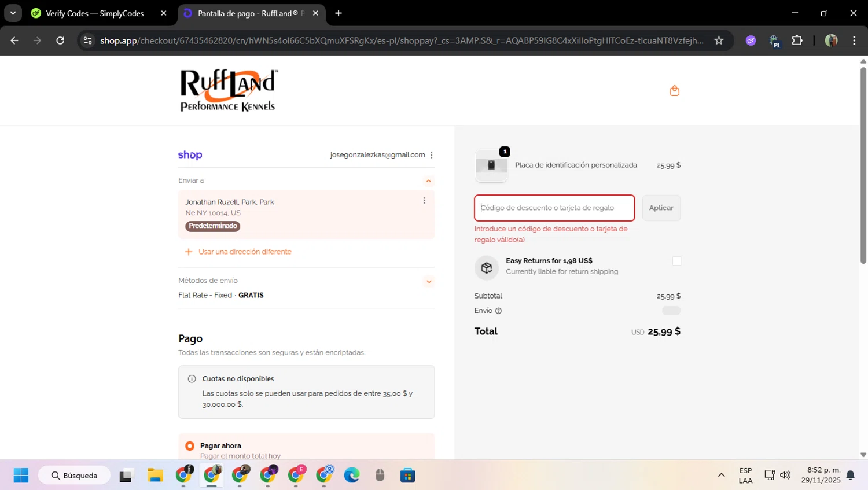Viewport: 868px width, 490px height.
Task: Open the tab search dropdown arrow
Action: pos(13,13)
